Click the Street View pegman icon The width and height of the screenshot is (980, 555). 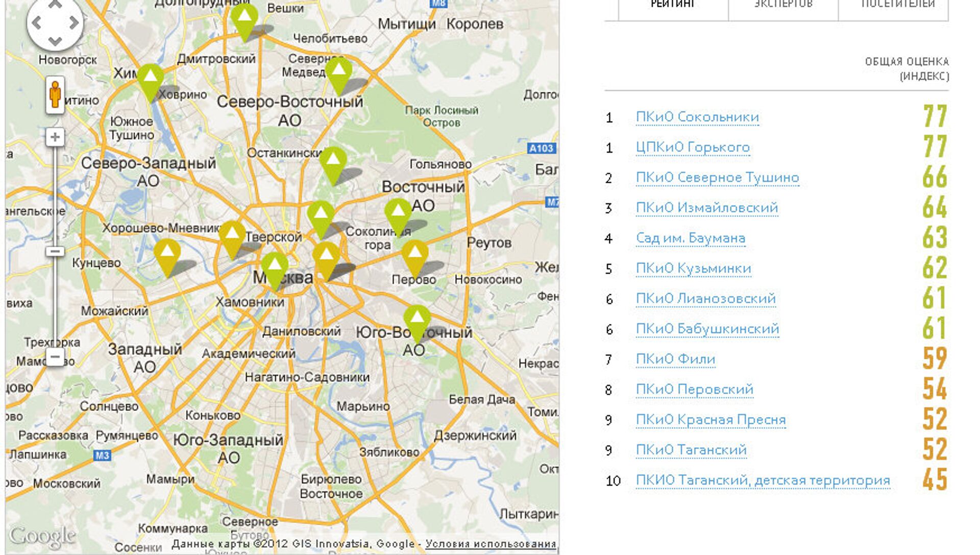click(55, 94)
